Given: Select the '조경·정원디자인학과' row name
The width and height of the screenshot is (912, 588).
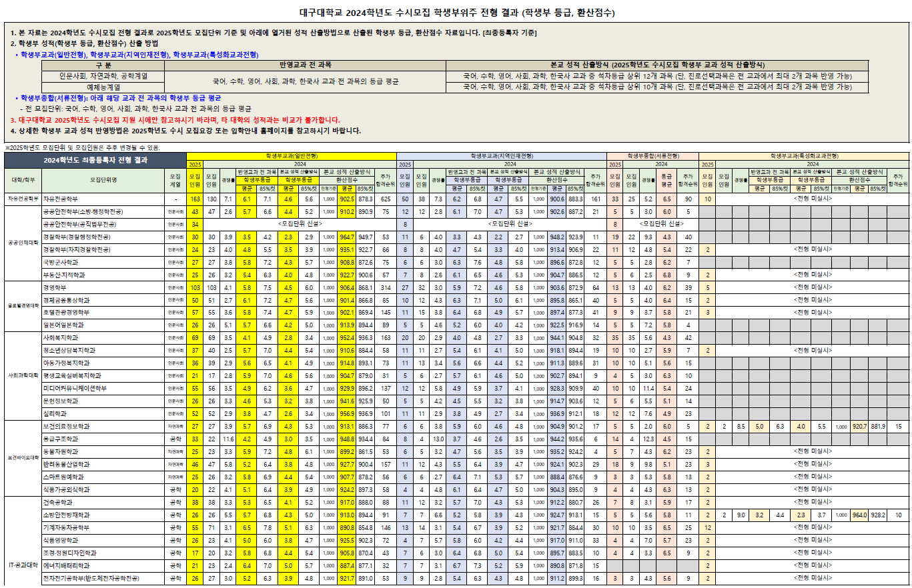Looking at the screenshot, I should pyautogui.click(x=103, y=553).
